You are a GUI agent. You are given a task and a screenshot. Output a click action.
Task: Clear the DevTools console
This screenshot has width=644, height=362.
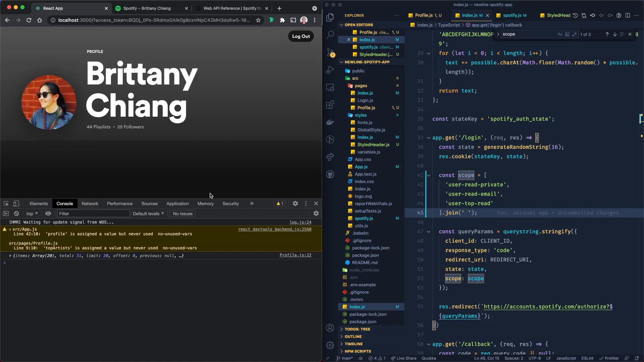(x=16, y=214)
